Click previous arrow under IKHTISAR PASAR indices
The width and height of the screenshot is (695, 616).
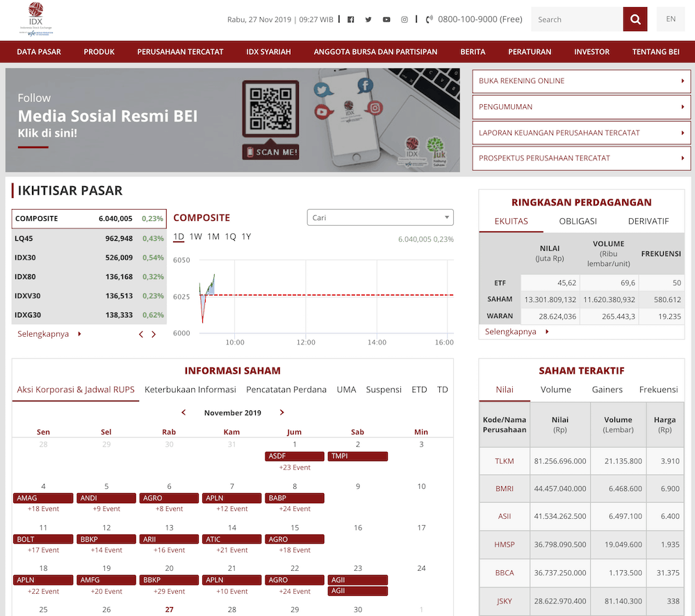pos(141,334)
